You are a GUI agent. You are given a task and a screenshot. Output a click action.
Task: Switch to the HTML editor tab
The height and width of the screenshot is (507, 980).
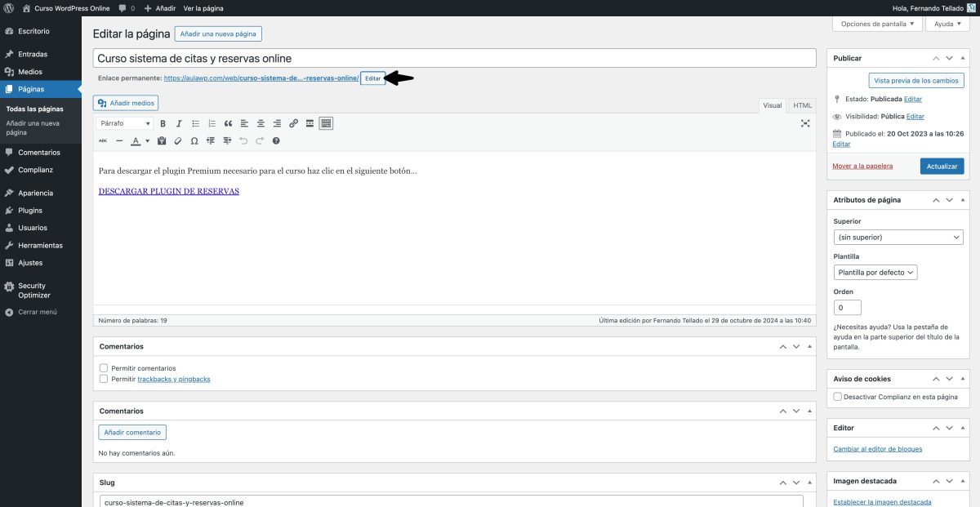[801, 105]
